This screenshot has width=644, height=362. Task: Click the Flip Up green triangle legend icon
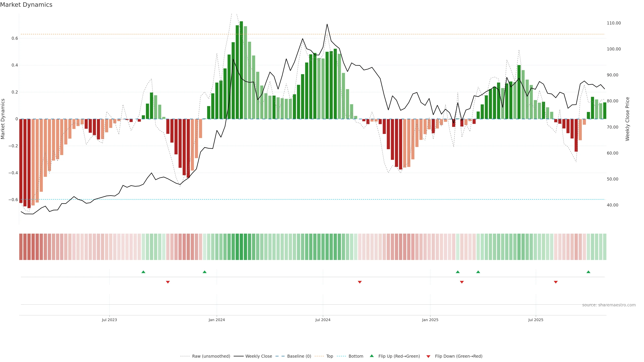tap(372, 356)
